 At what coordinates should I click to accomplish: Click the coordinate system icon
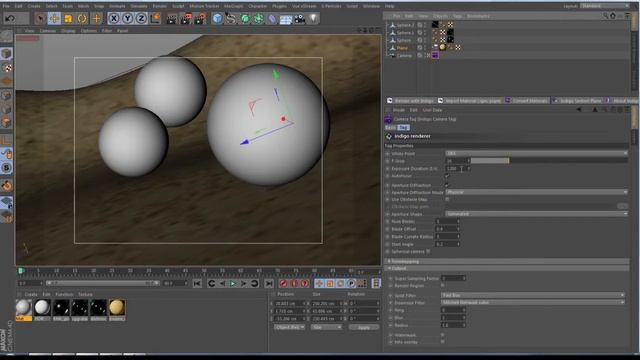pos(156,18)
